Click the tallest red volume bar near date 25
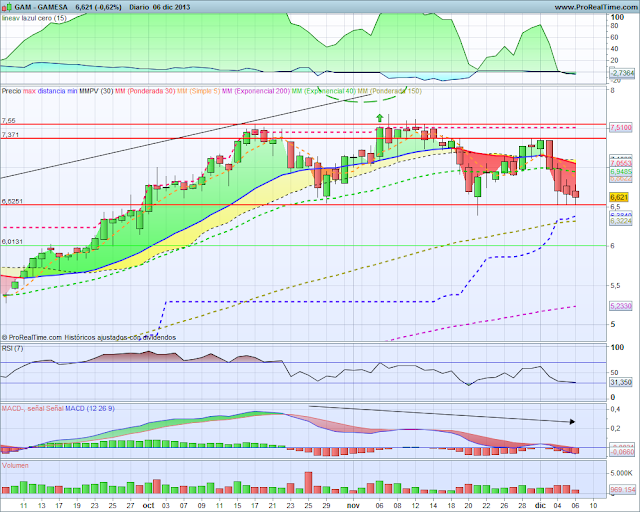The width and height of the screenshot is (640, 512). tap(308, 483)
